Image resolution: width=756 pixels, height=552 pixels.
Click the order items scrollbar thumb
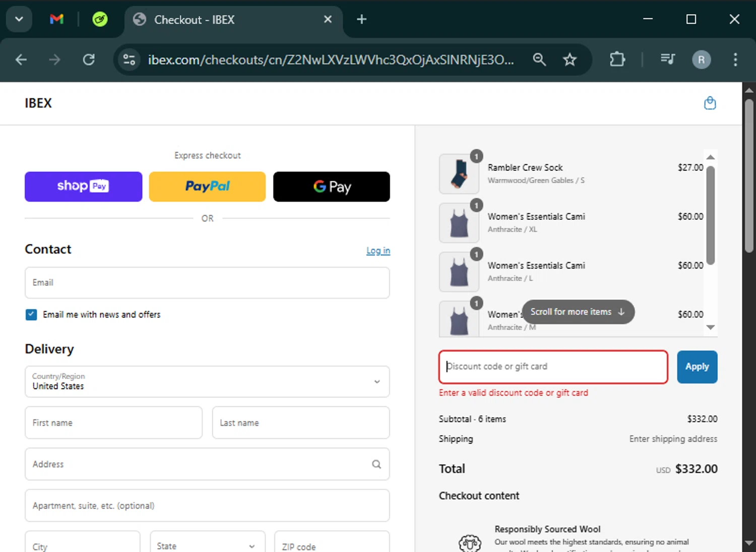711,215
